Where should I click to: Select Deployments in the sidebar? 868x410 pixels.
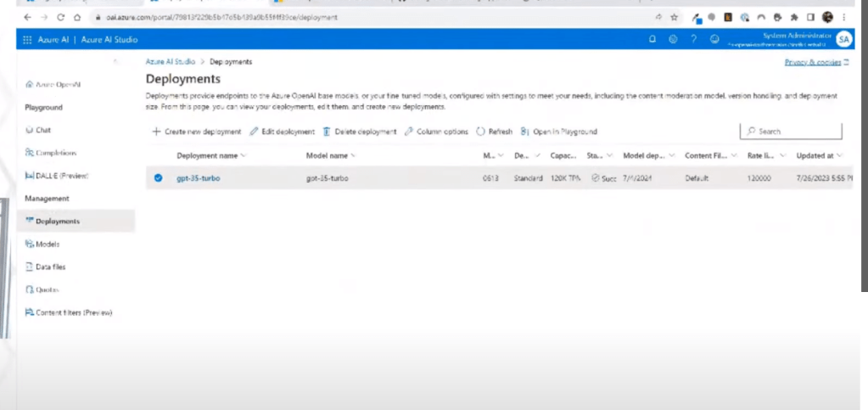[76, 221]
